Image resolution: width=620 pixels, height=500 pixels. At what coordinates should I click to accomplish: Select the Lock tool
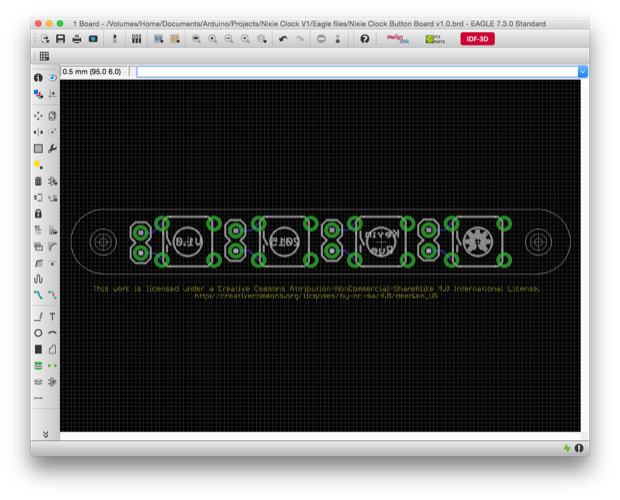(38, 214)
